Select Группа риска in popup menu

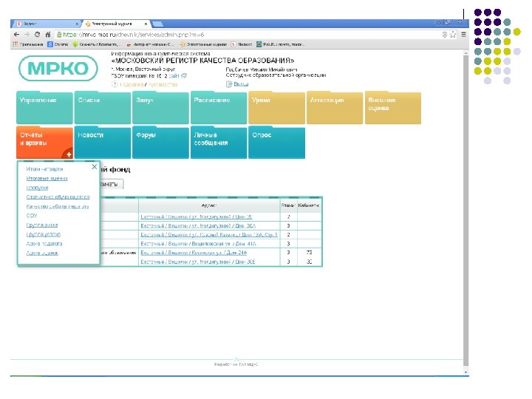pyautogui.click(x=42, y=225)
